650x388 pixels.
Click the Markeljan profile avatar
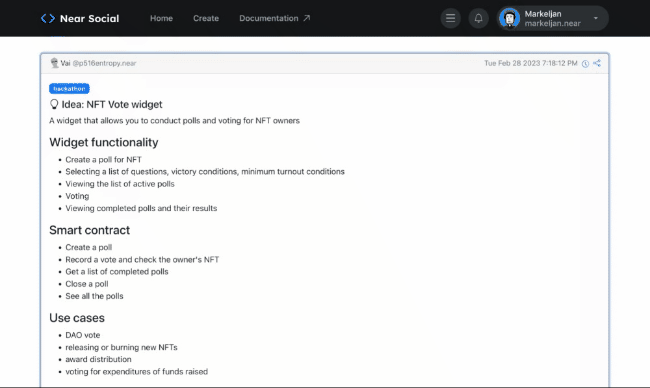509,18
